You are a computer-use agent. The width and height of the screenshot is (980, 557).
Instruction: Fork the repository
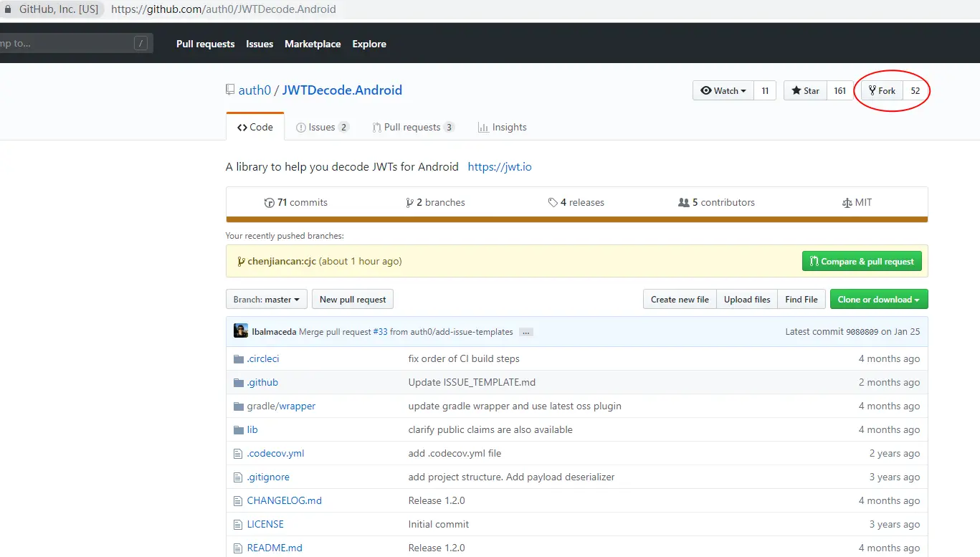point(882,90)
